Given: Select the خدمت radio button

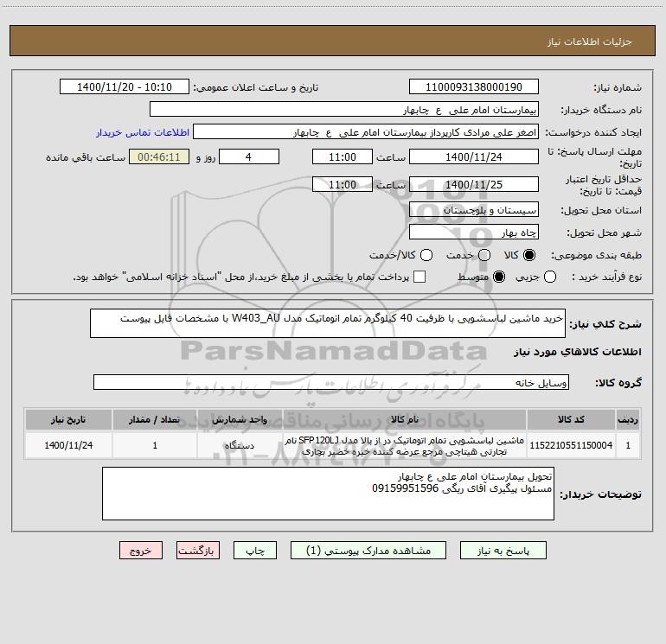Looking at the screenshot, I should point(484,255).
